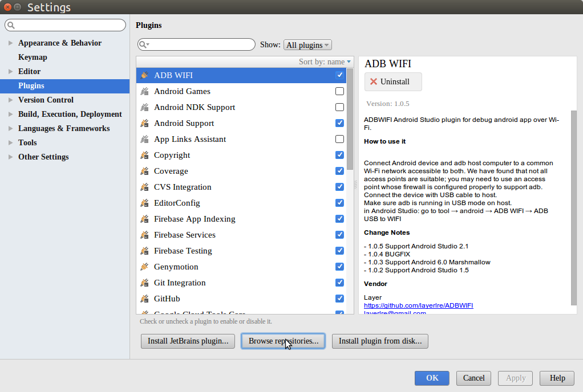Click the Android Support plugin icon
Image resolution: width=583 pixels, height=392 pixels.
[x=145, y=123]
